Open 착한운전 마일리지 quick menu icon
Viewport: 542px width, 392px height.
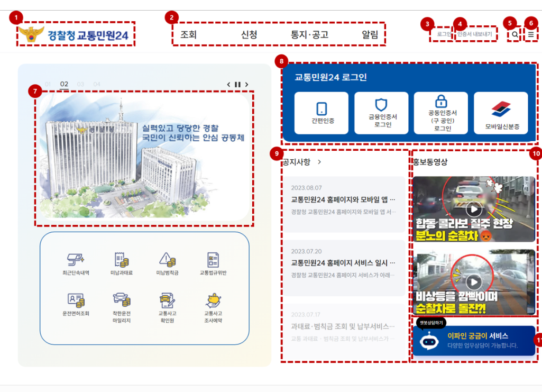[121, 308]
